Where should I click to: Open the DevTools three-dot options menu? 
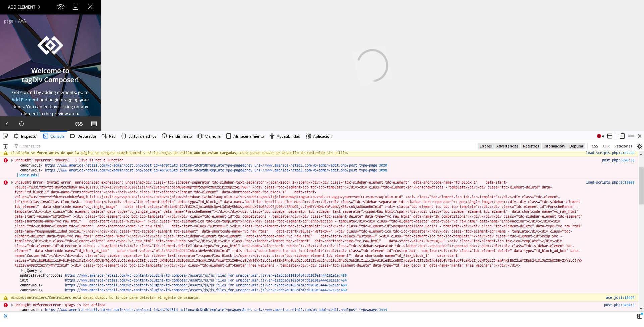pos(631,136)
